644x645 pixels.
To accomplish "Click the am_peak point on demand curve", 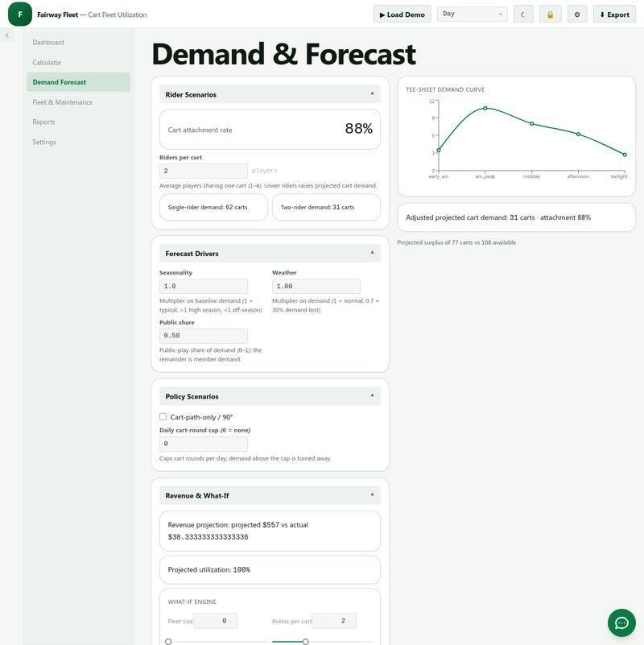I will click(485, 108).
